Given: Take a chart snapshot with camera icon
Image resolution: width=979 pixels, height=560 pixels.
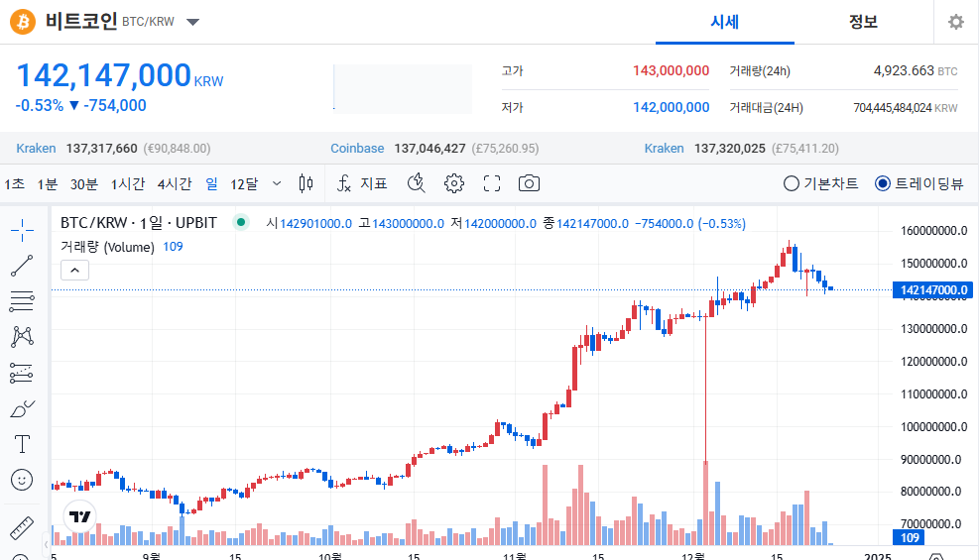Looking at the screenshot, I should pos(529,183).
